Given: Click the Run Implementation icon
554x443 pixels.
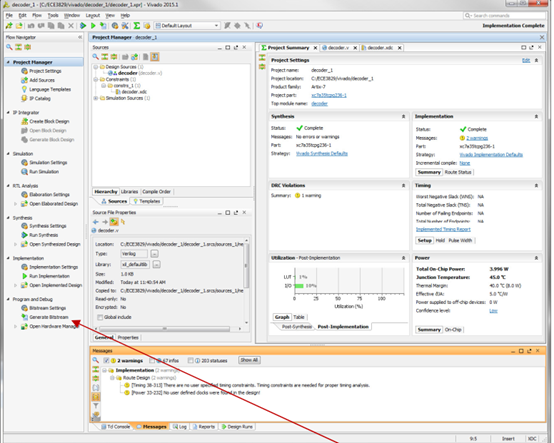Looking at the screenshot, I should (x=24, y=276).
